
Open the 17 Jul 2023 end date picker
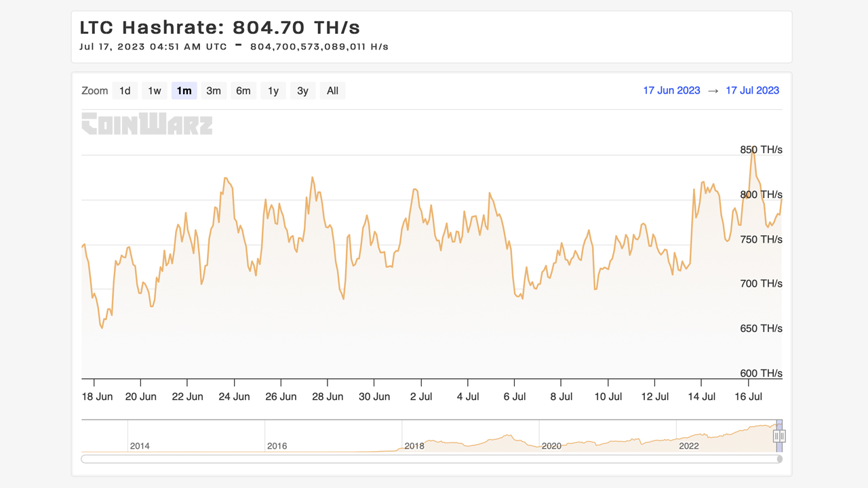point(753,90)
